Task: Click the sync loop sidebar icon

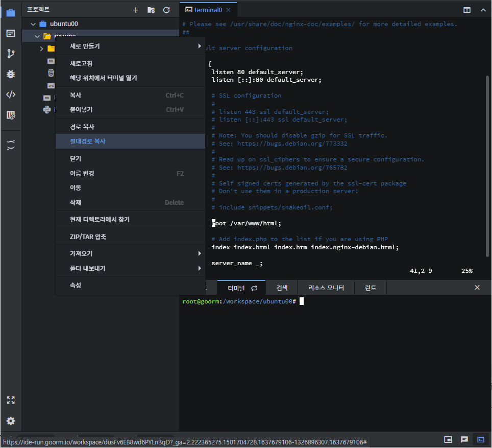Action: [11, 145]
